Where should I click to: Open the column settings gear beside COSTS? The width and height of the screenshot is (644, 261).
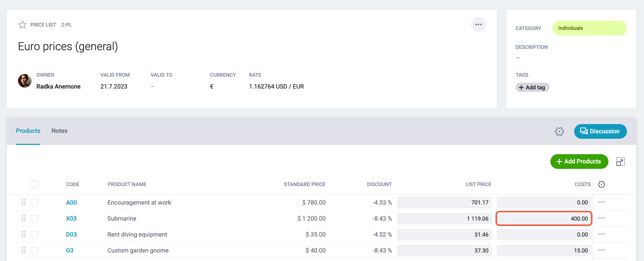[601, 184]
